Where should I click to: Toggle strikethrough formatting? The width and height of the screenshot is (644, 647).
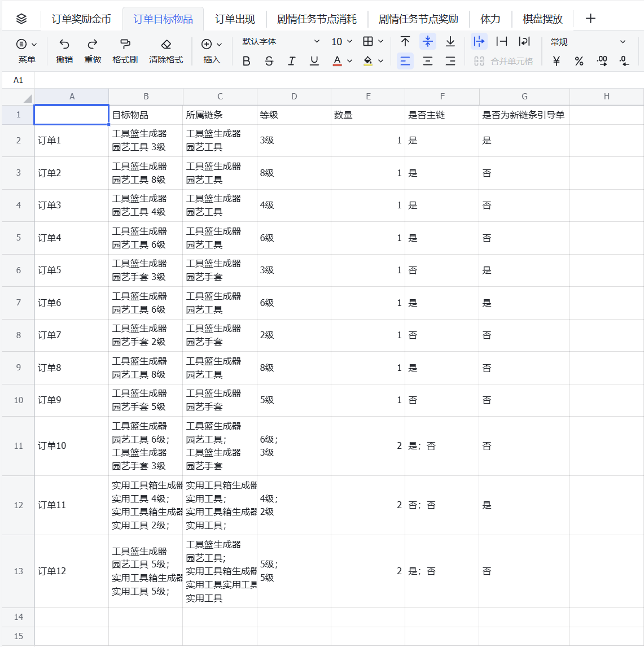(269, 61)
